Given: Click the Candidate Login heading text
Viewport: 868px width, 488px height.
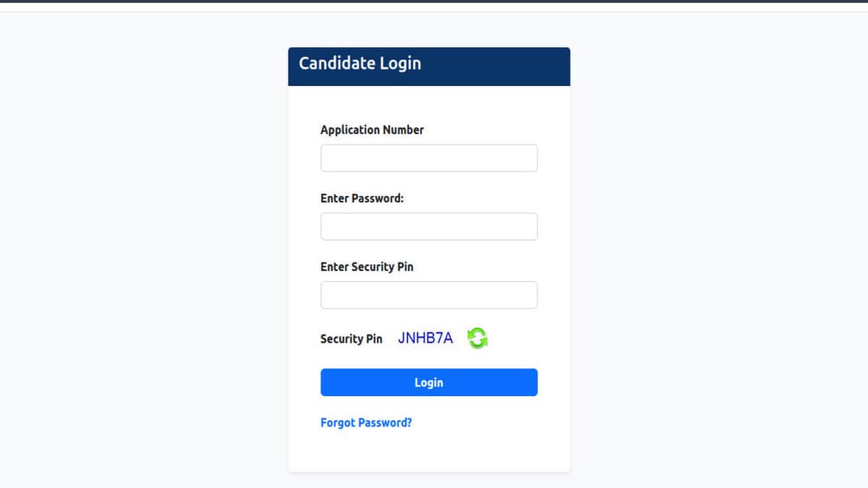Looking at the screenshot, I should pos(359,64).
